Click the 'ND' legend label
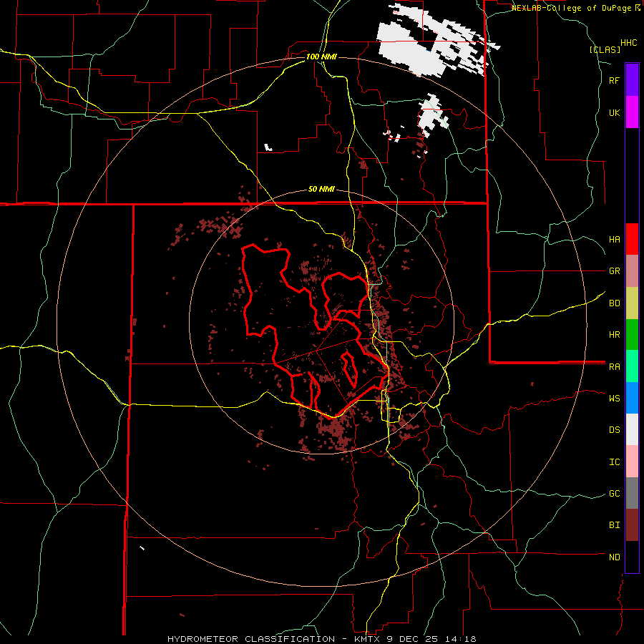This screenshot has width=644, height=644. [x=614, y=557]
